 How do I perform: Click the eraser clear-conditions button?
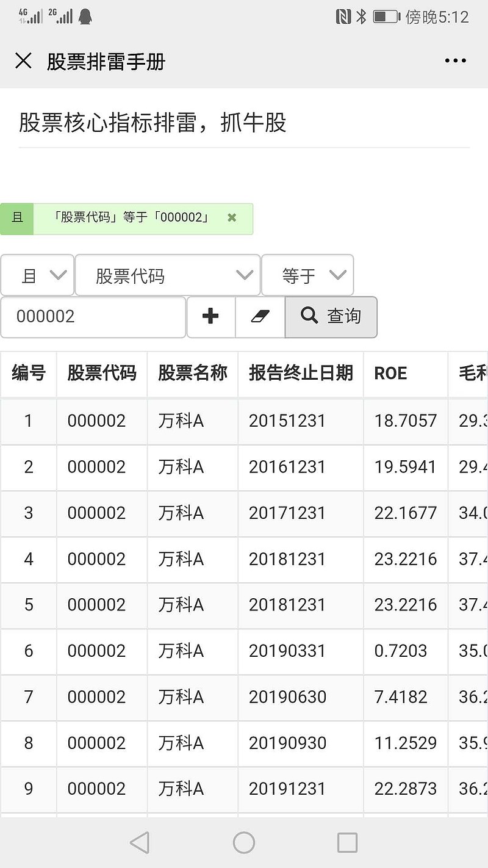260,316
